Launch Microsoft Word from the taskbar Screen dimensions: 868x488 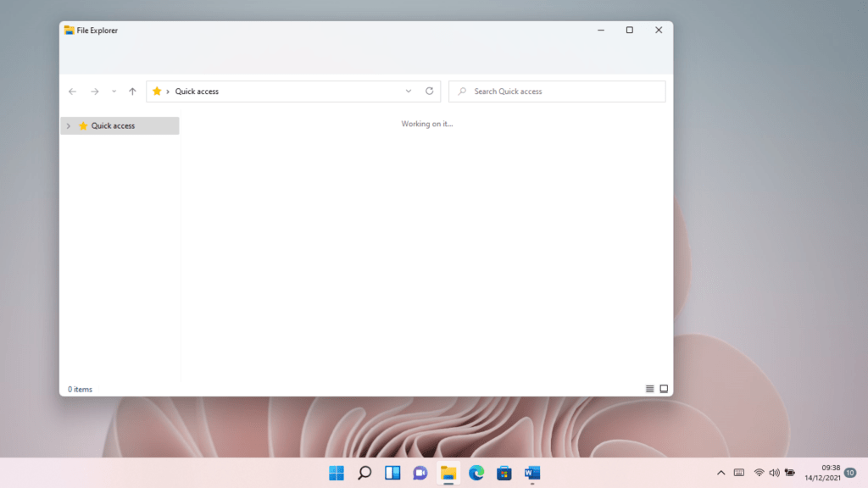coord(532,473)
